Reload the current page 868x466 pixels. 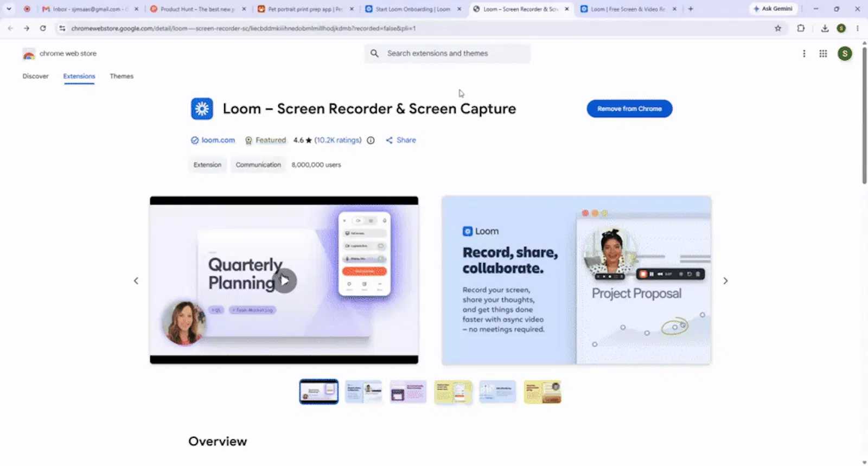pyautogui.click(x=43, y=28)
